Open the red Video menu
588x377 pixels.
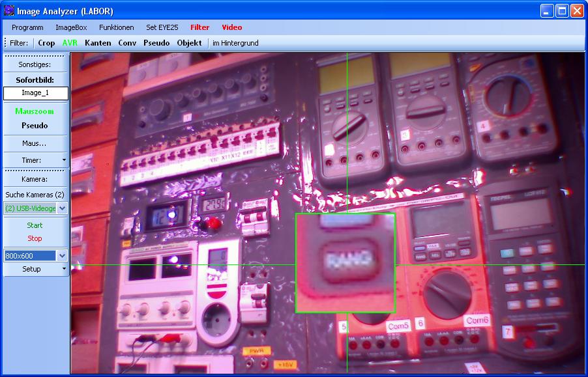(x=231, y=27)
